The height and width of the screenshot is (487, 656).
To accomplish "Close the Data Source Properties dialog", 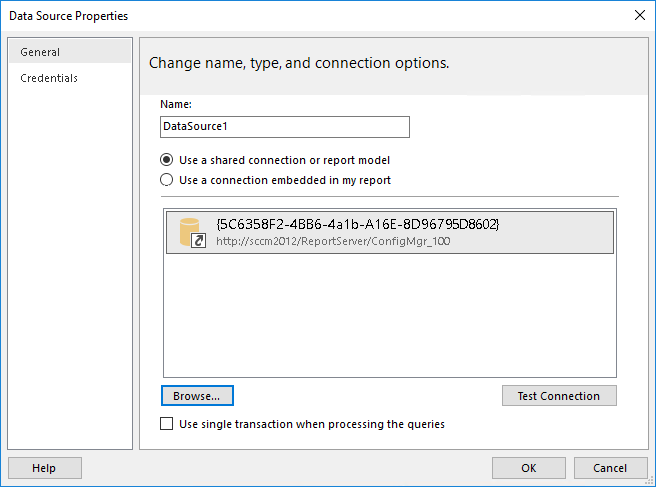I will 640,15.
